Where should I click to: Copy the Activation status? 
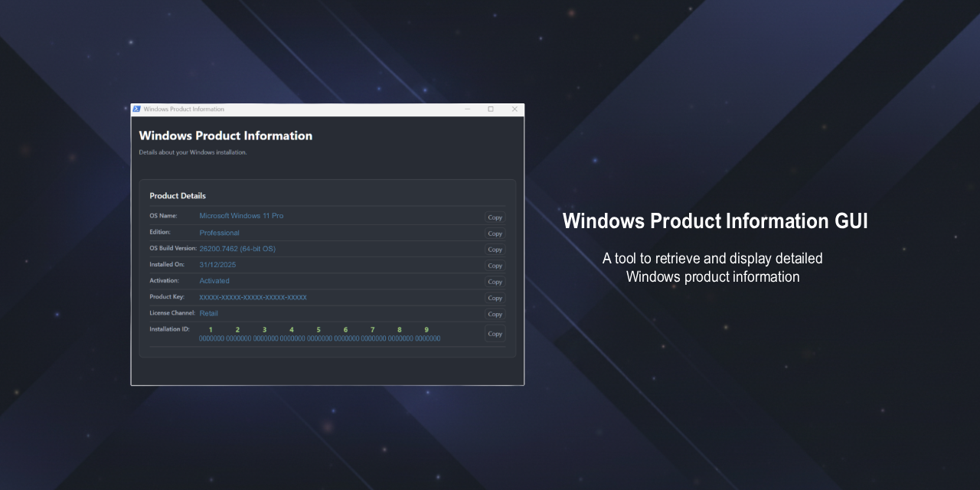click(494, 281)
